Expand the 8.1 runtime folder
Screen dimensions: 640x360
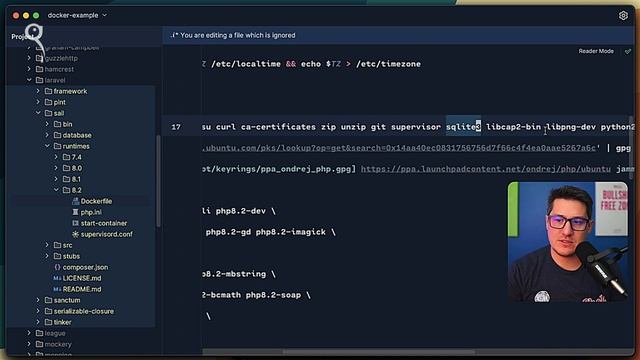56,179
